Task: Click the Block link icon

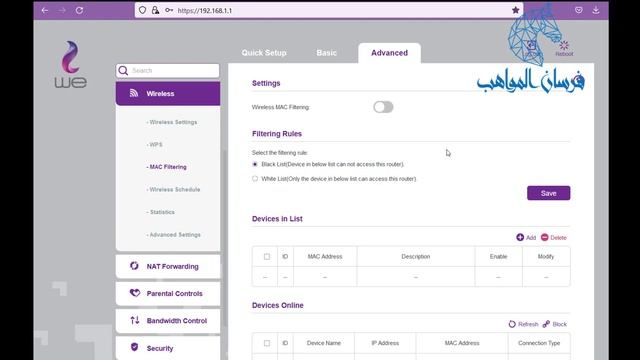Action: point(546,324)
